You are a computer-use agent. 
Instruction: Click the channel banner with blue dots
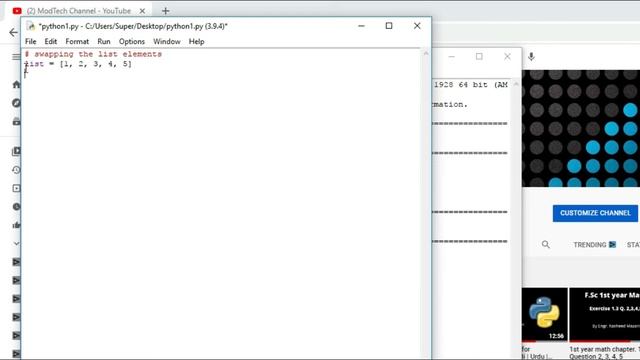click(x=581, y=129)
